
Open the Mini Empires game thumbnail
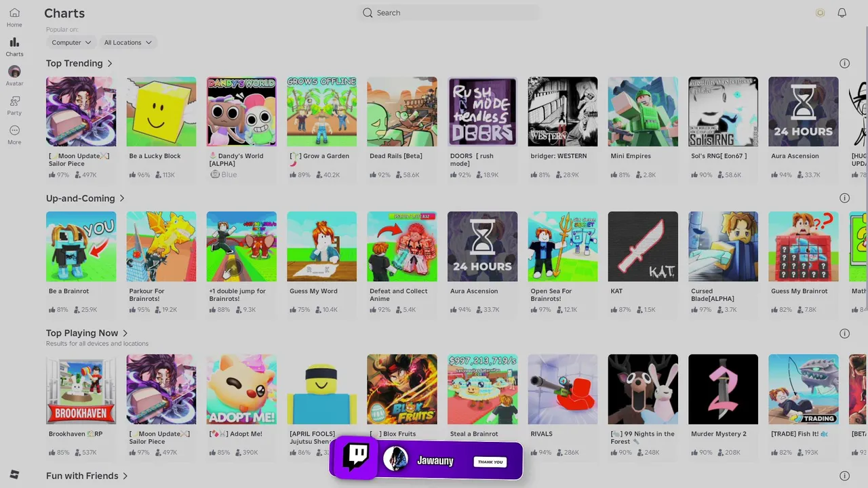[x=643, y=111]
